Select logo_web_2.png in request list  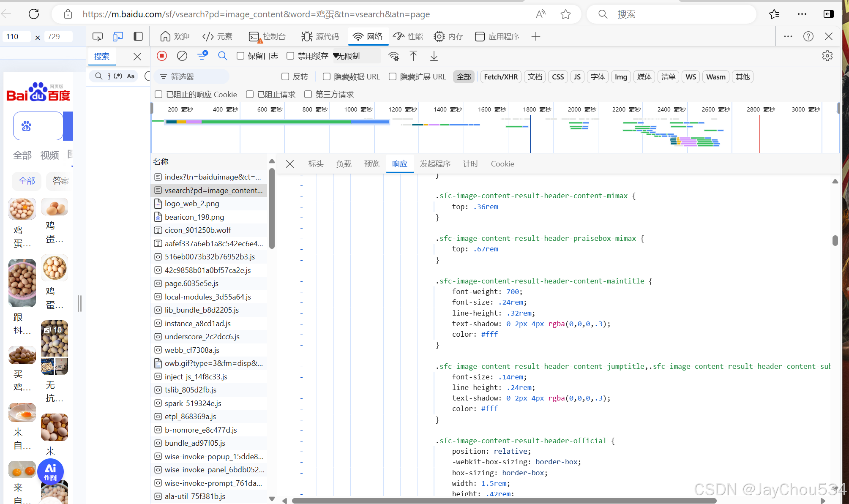(x=192, y=204)
